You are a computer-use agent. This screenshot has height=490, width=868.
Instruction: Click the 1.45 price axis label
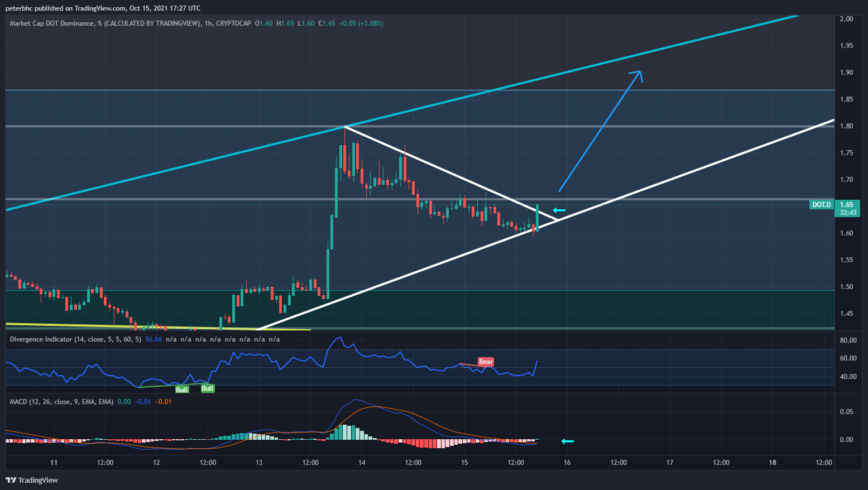[847, 314]
